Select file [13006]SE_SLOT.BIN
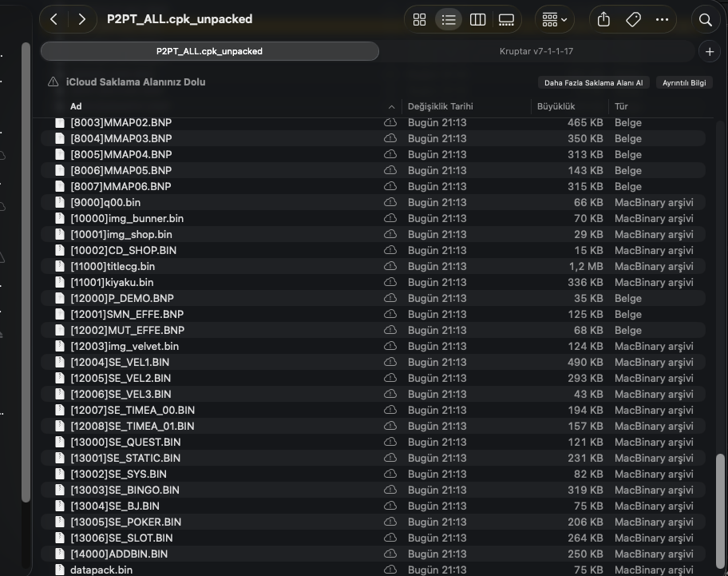Image resolution: width=728 pixels, height=576 pixels. click(x=374, y=538)
